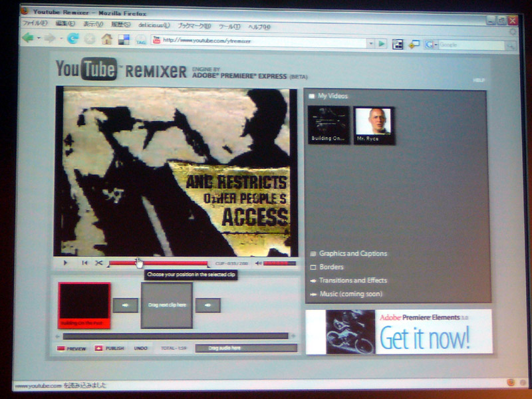
Task: Expand Music (coming soon) section
Action: 346,294
